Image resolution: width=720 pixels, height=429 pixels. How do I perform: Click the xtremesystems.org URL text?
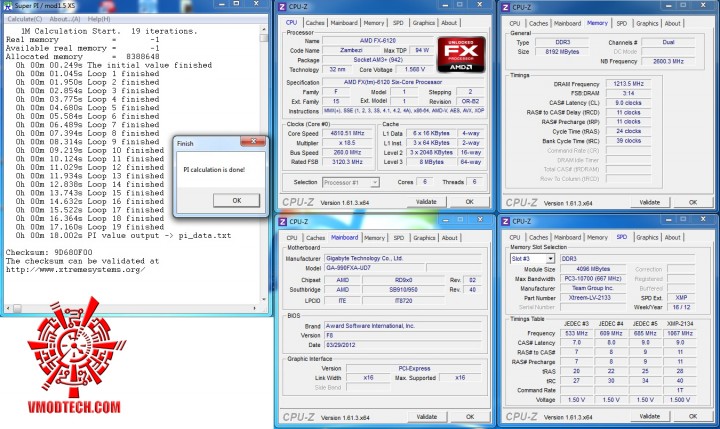point(75,270)
